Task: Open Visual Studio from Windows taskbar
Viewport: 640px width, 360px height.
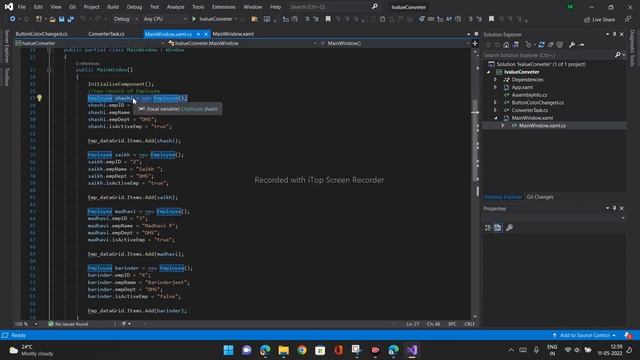Action: coord(412,350)
